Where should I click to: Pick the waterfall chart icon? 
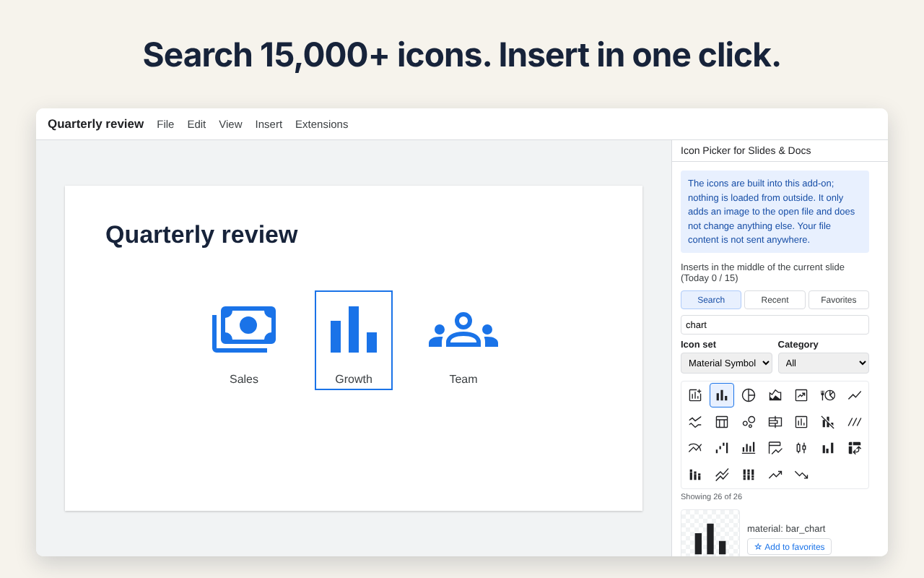(722, 448)
